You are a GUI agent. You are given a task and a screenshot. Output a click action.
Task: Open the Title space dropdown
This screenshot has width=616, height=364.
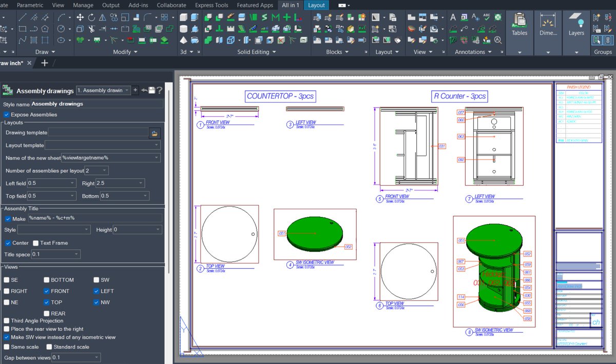(x=55, y=254)
